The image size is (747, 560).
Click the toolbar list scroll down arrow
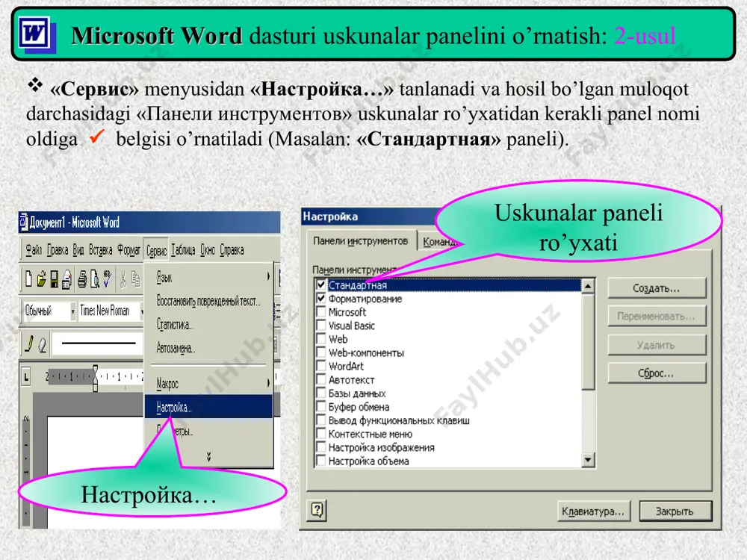click(589, 460)
